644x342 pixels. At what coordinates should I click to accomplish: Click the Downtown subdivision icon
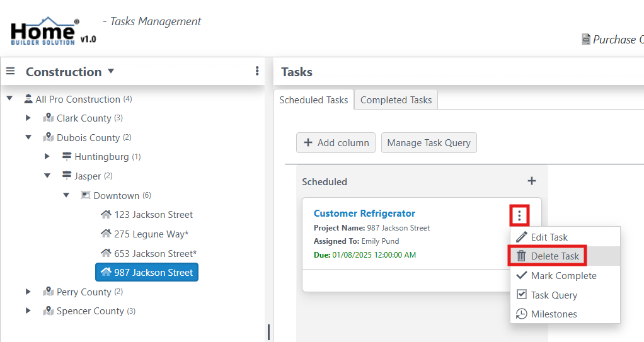86,196
